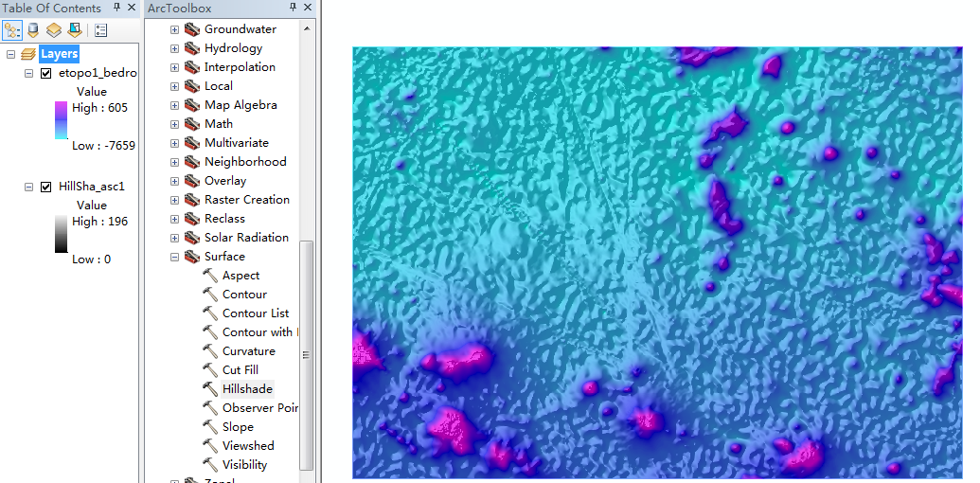980x483 pixels.
Task: Click the Aspect tool hammer icon
Action: [x=210, y=276]
